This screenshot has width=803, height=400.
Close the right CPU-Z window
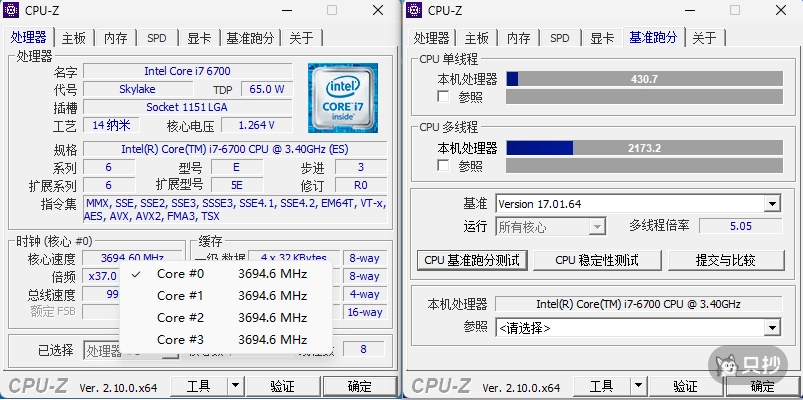click(781, 10)
